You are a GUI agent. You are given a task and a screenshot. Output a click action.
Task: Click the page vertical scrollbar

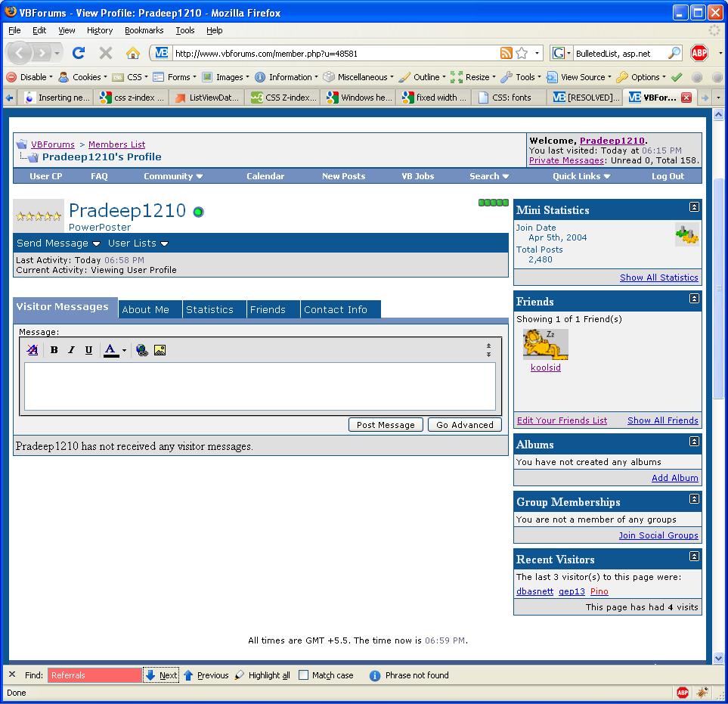tap(718, 288)
